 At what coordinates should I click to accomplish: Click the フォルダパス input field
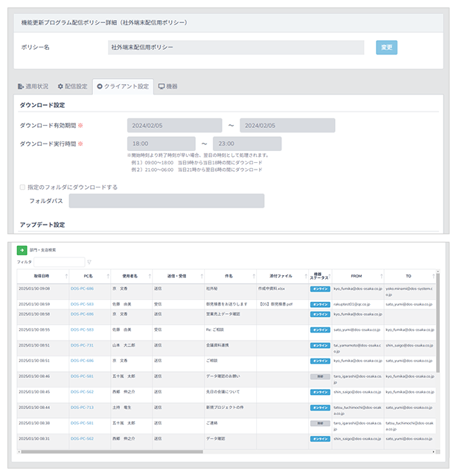tap(167, 201)
